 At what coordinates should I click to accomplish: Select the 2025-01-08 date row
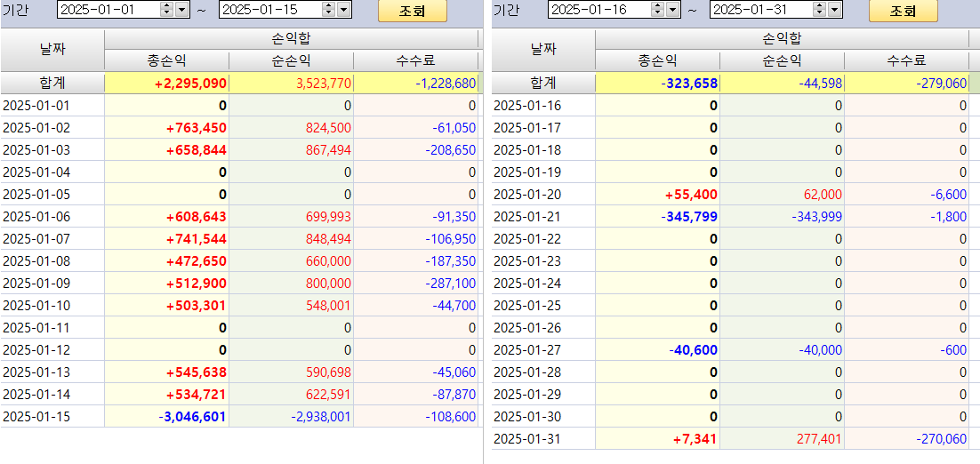[52, 261]
